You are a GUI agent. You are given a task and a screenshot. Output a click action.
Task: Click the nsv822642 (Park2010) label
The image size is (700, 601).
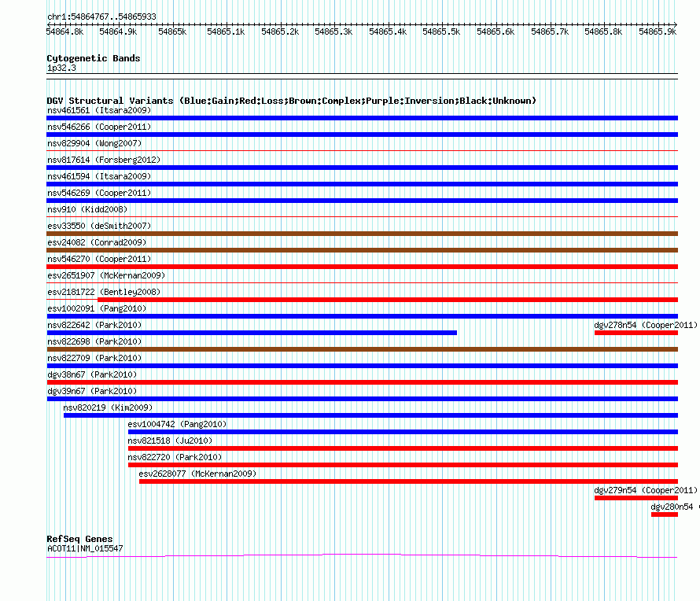[94, 325]
